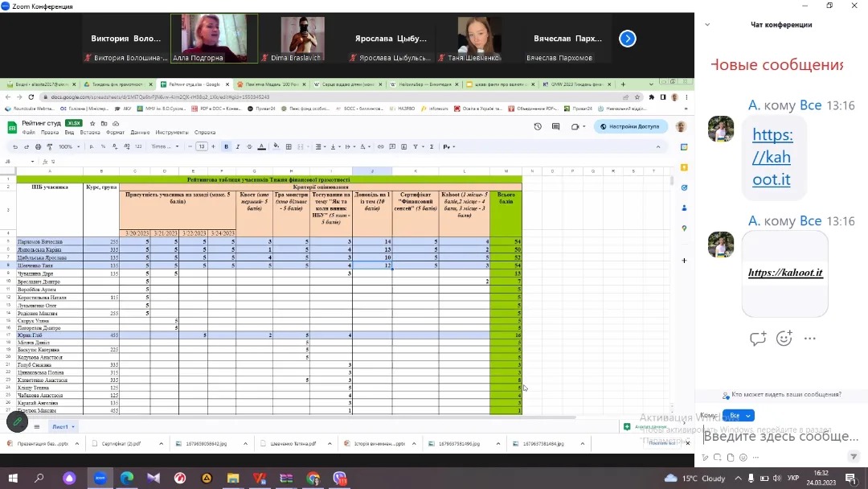The height and width of the screenshot is (489, 868).
Task: Open the 100% zoom dropdown in Sheets
Action: (68, 146)
